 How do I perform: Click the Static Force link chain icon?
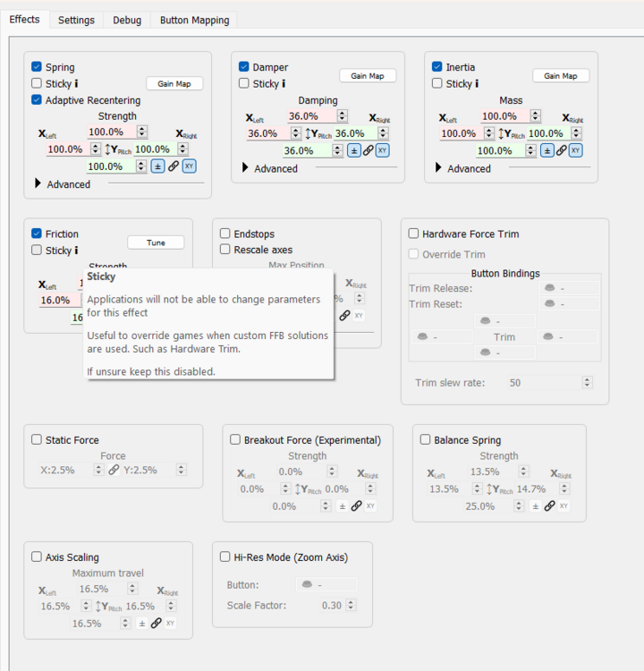coord(114,470)
